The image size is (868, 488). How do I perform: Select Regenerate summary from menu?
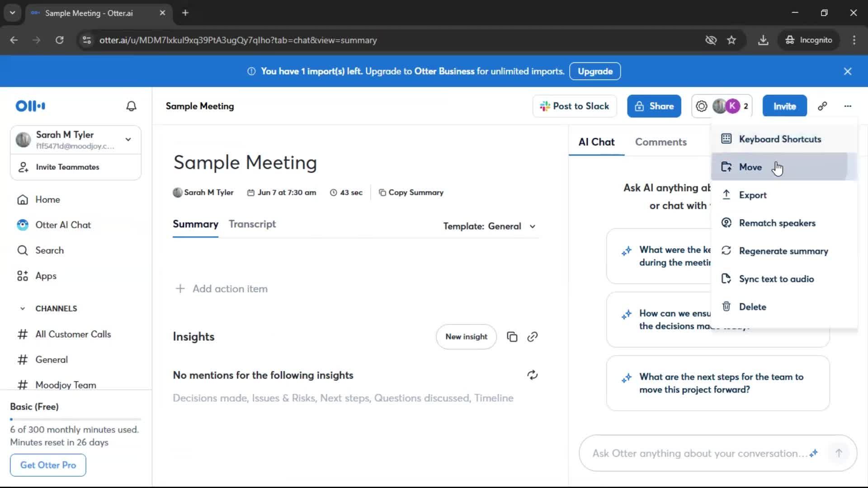click(783, 251)
